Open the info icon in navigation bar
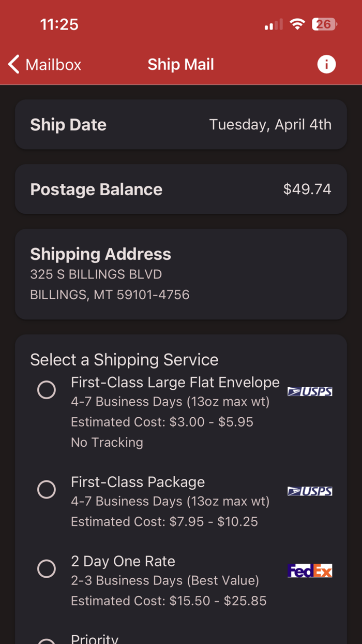 [x=326, y=64]
